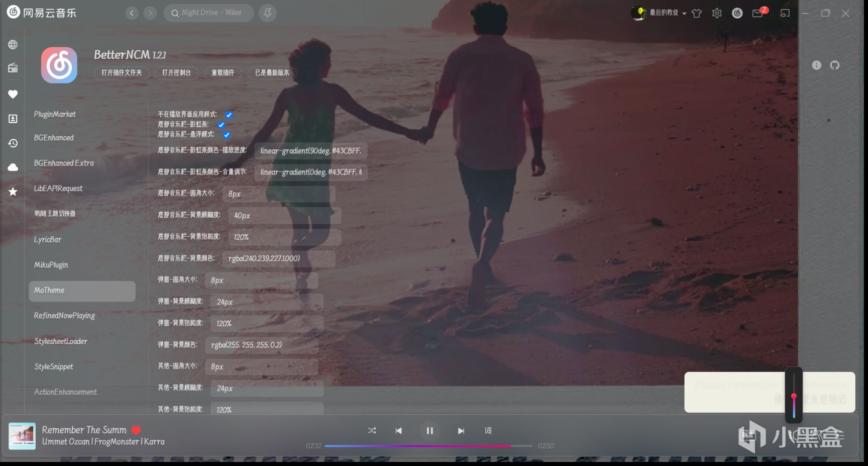Screen dimensions: 868x466
Task: Seek on the song progress bar
Action: [x=428, y=446]
